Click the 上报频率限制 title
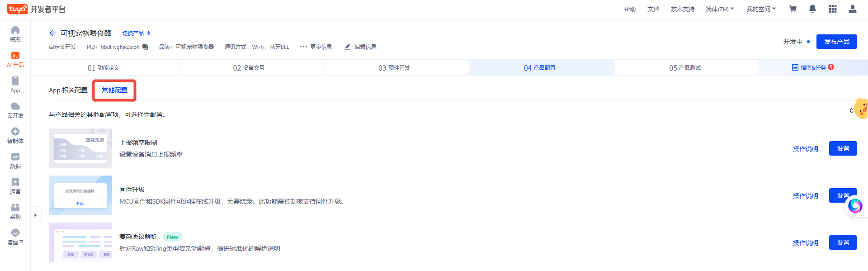This screenshot has height=271, width=868. tap(138, 143)
